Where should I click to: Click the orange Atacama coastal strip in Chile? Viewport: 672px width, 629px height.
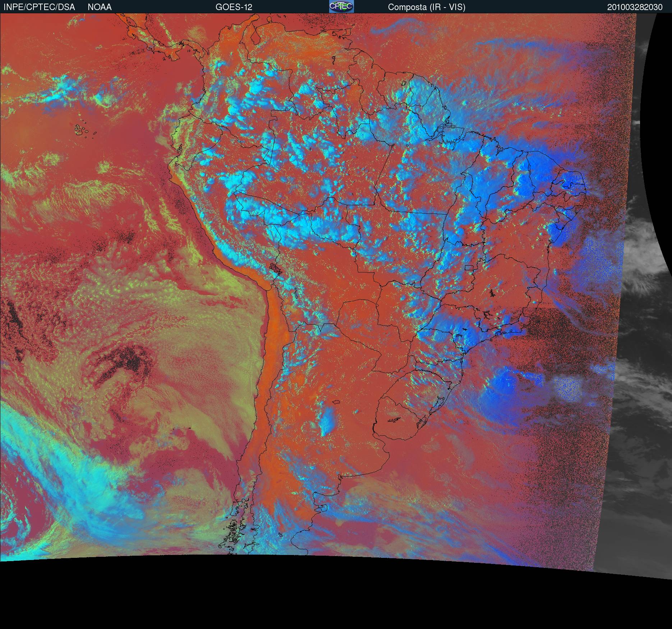(272, 323)
